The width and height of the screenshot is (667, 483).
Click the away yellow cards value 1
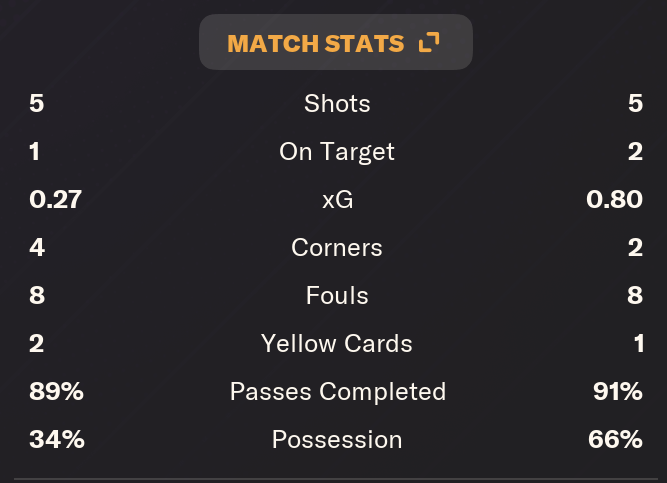pos(638,343)
